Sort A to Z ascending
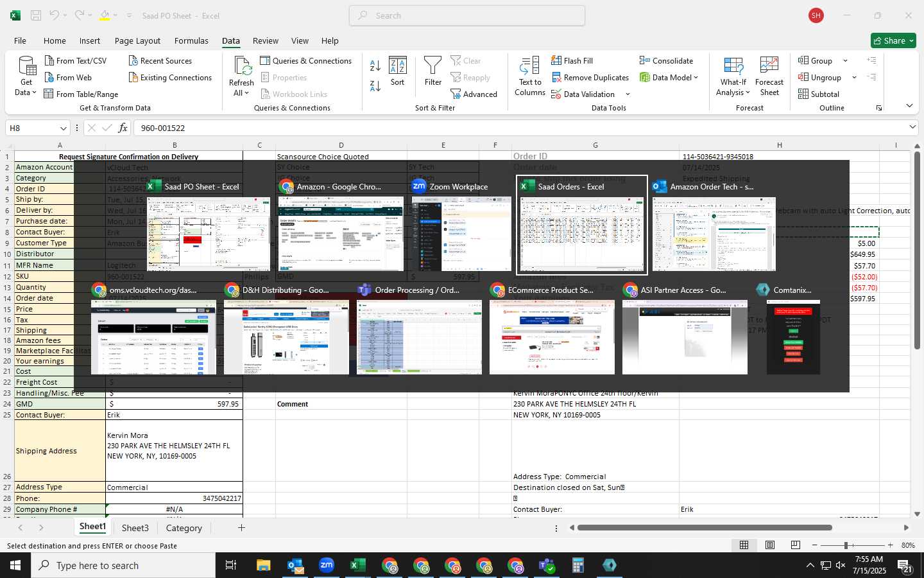This screenshot has height=578, width=924. [x=375, y=66]
